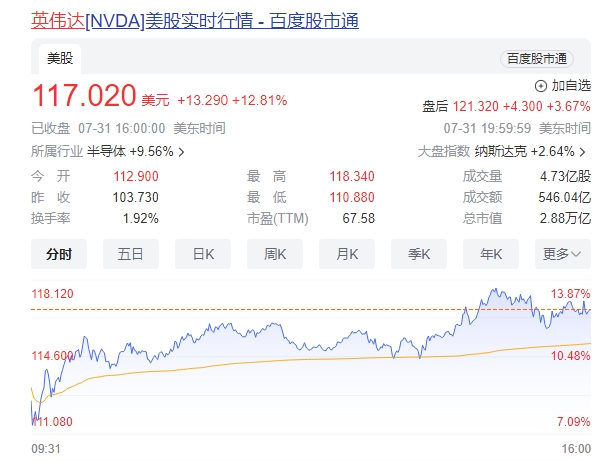Screen dimensions: 613x461
Task: Add stock via 加自选 text
Action: [x=571, y=86]
